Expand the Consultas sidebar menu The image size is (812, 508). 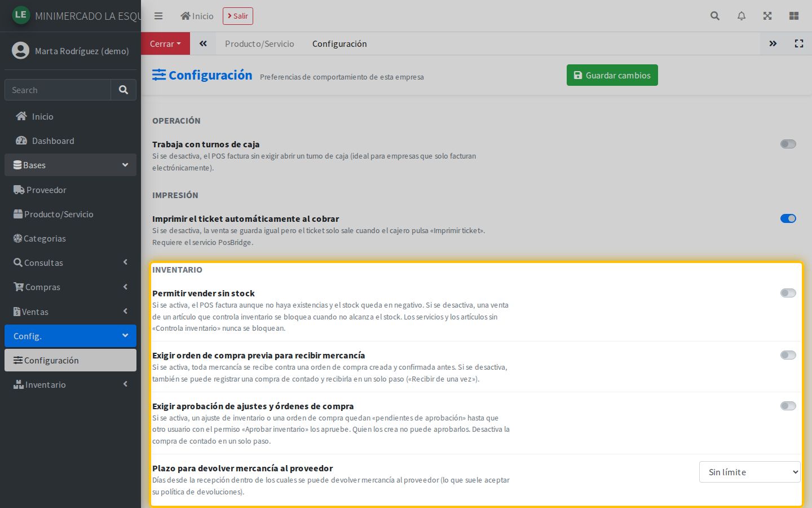click(x=70, y=262)
